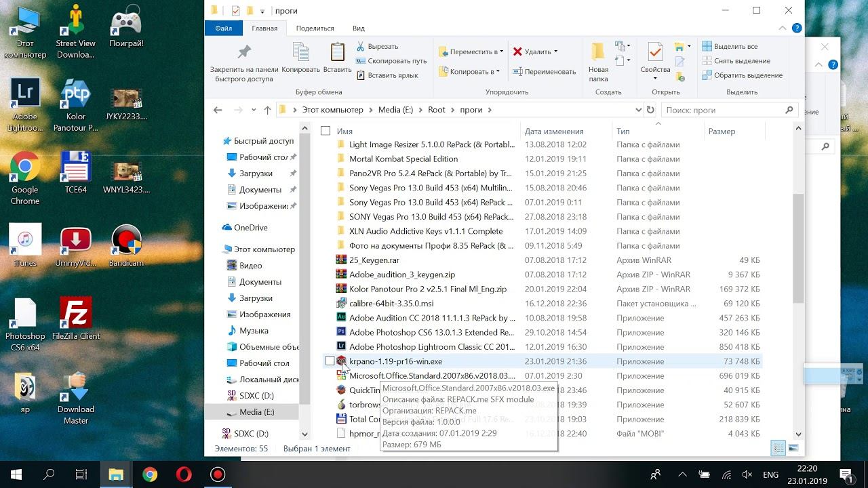Viewport: 868px width, 488px height.
Task: Click Вырезать scissors command
Action: point(378,47)
